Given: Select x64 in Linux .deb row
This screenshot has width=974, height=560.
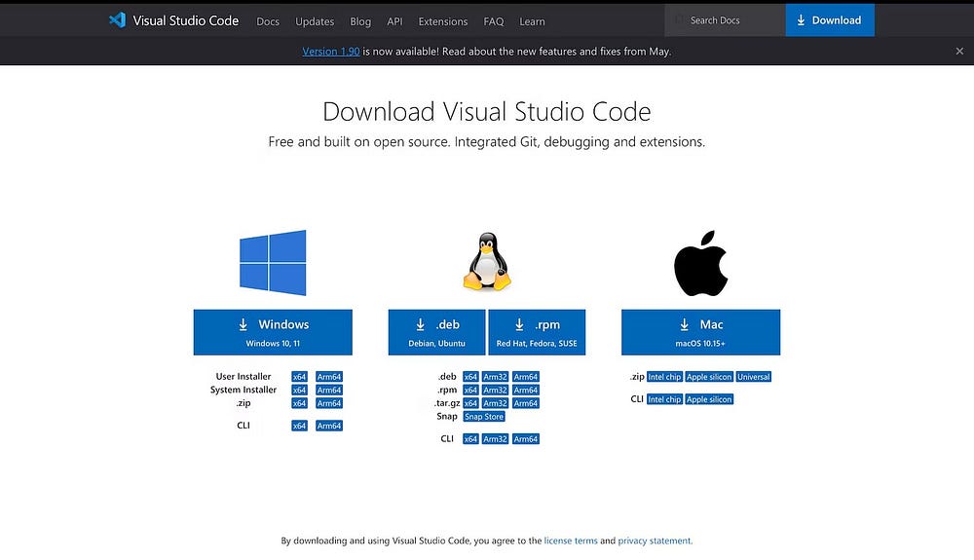Looking at the screenshot, I should click(x=470, y=377).
